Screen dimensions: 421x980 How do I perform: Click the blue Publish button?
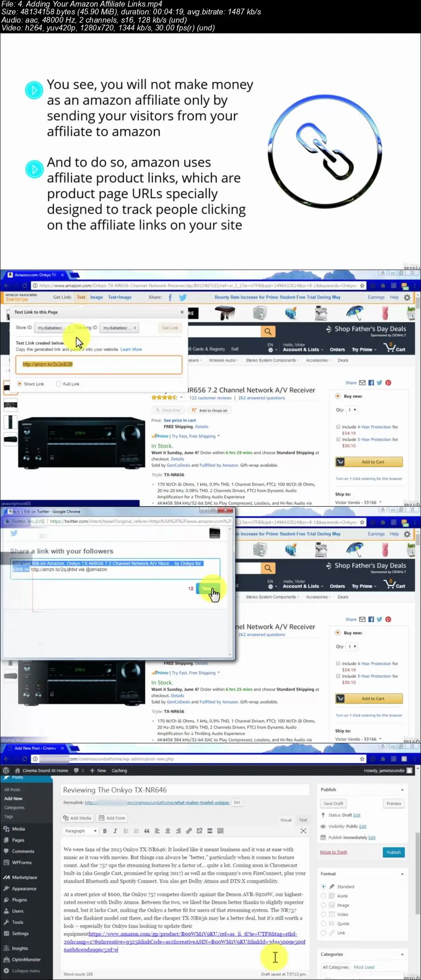393,852
